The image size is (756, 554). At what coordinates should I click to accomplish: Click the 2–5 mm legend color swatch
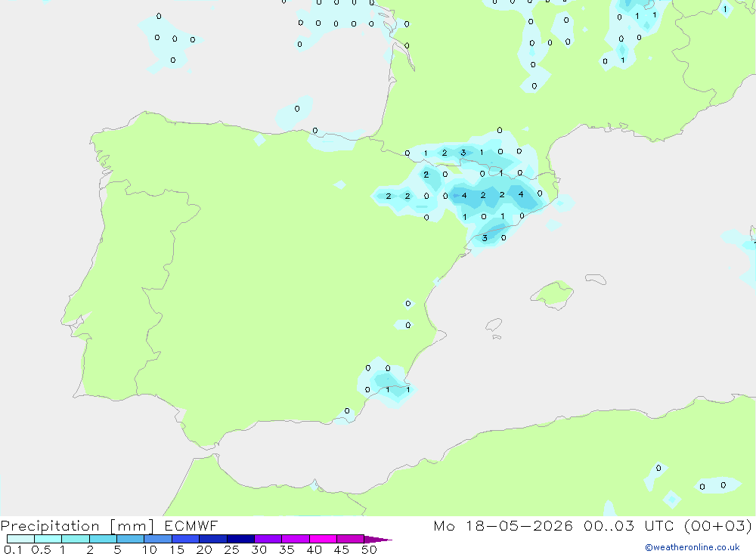pyautogui.click(x=103, y=539)
